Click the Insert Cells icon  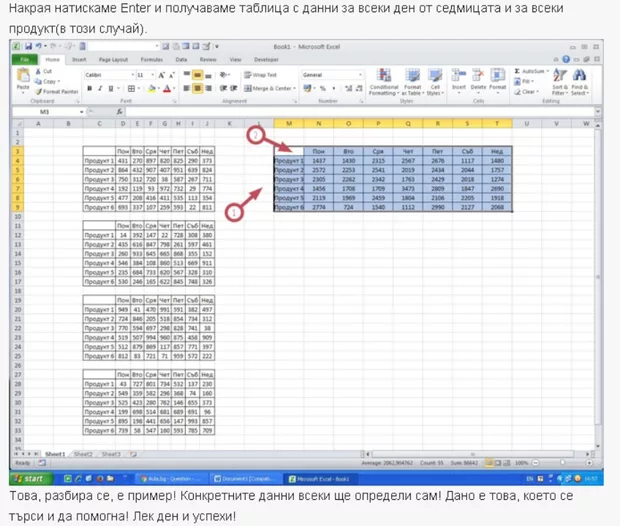[459, 75]
